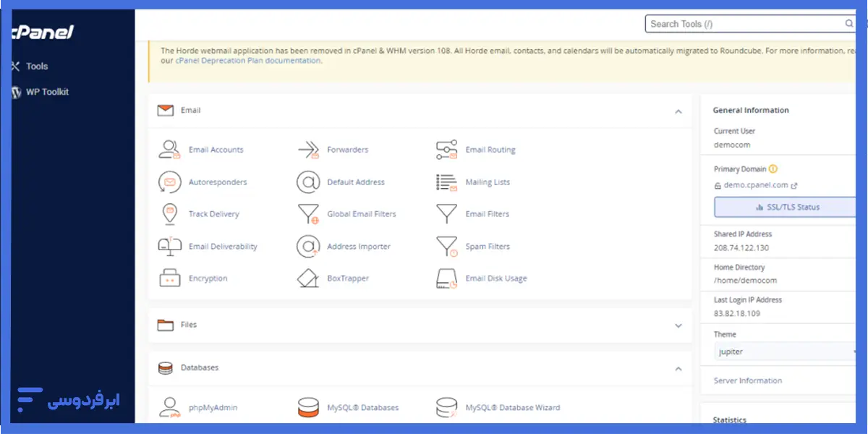Click the Files section folder icon
The width and height of the screenshot is (868, 434).
(x=166, y=325)
